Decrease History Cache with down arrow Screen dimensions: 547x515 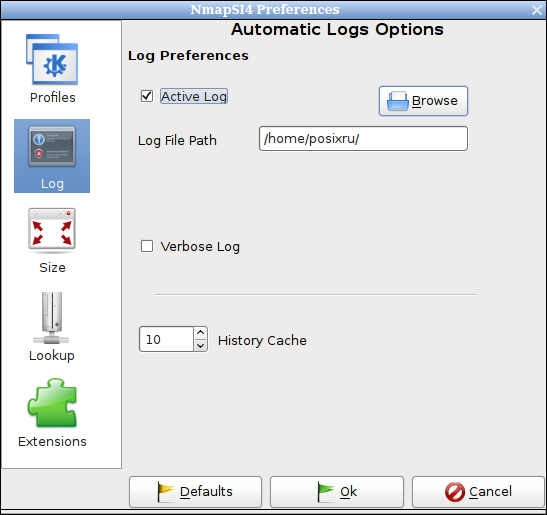200,345
